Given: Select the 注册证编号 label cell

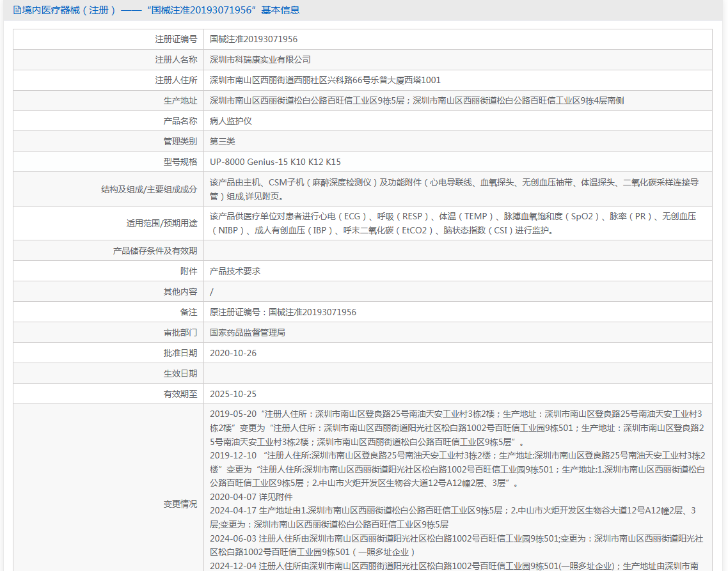Looking at the screenshot, I should (108, 40).
